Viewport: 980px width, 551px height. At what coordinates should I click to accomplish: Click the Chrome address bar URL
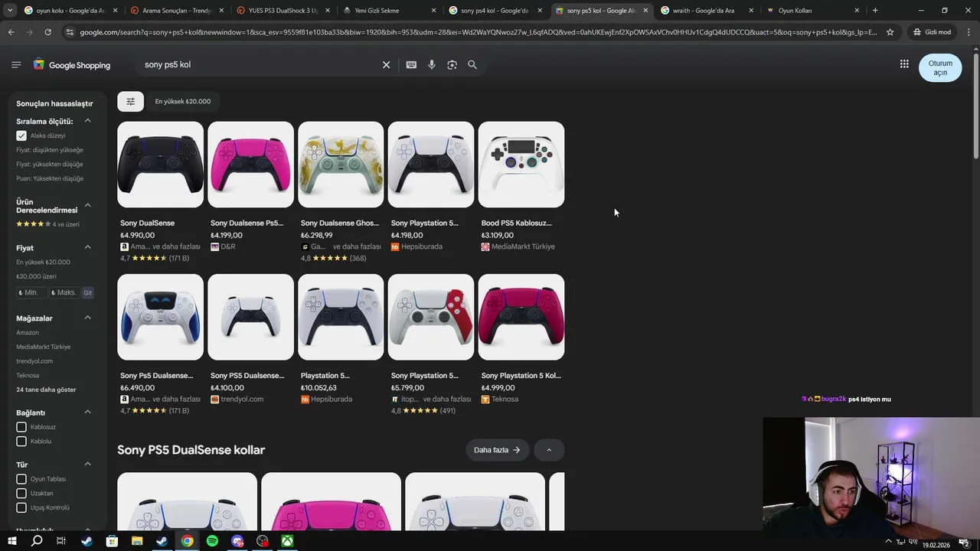tap(479, 32)
